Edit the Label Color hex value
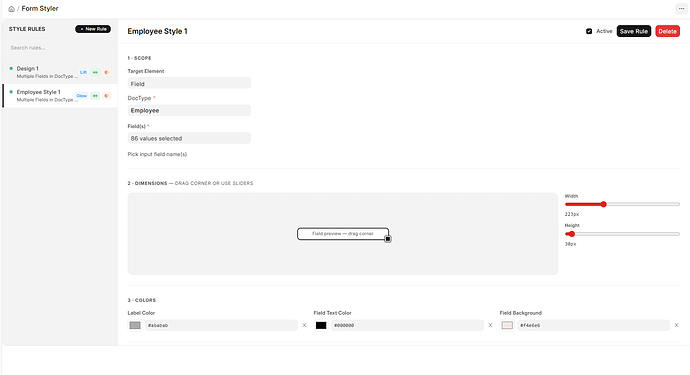The height and width of the screenshot is (375, 690). point(221,325)
